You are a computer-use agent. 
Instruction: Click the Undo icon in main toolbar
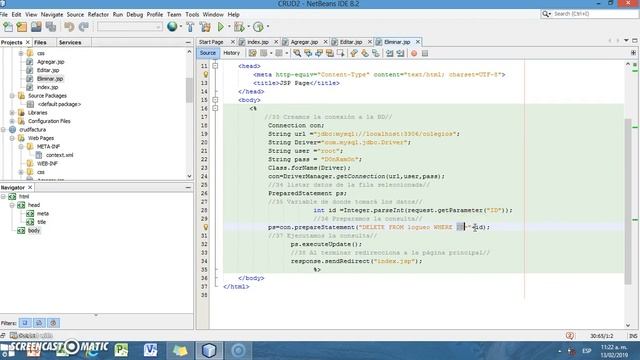[x=69, y=27]
